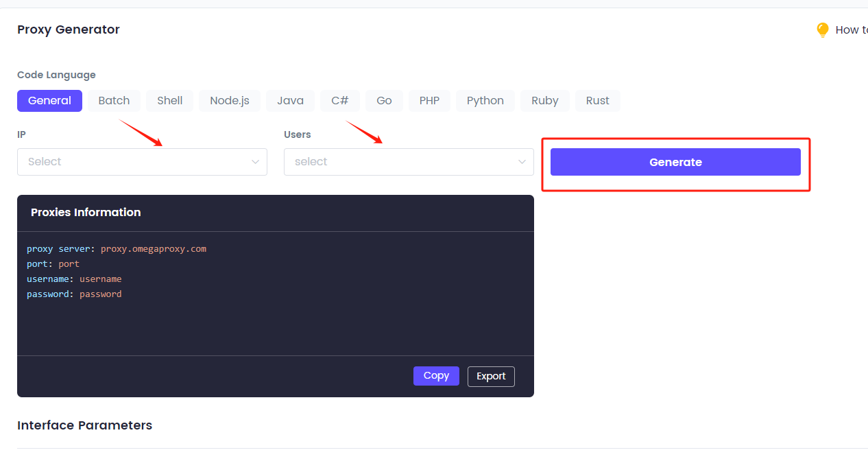Click the Generate button

tap(675, 162)
